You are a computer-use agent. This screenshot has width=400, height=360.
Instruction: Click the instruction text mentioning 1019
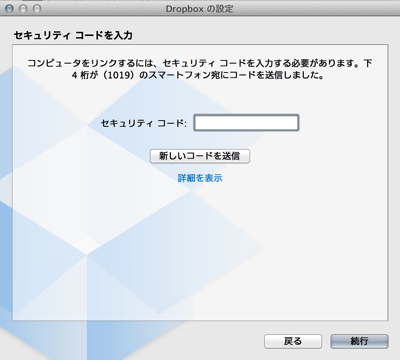[x=200, y=69]
